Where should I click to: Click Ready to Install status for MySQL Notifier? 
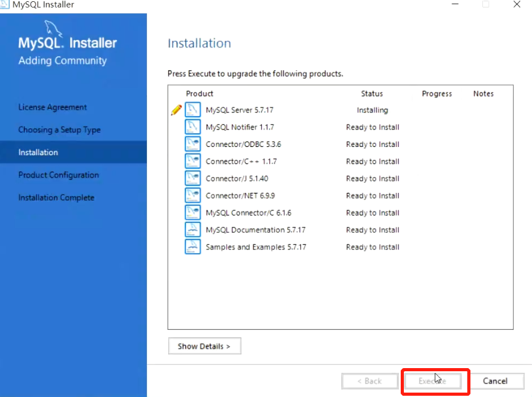(372, 128)
